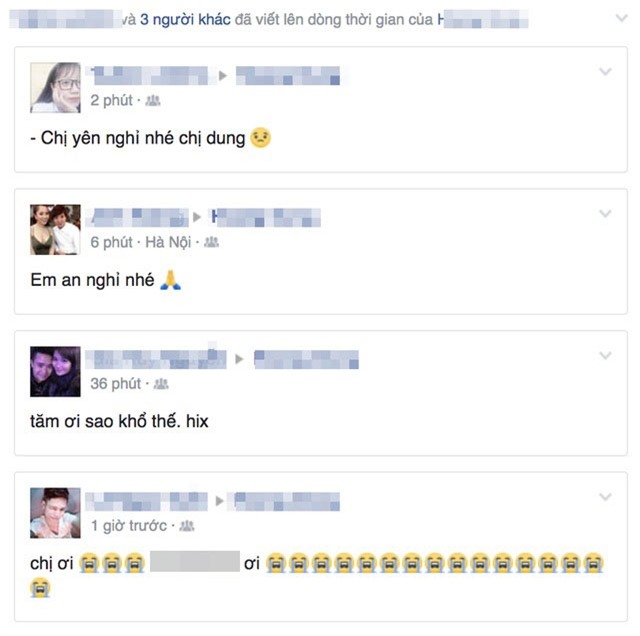Click dark purple-toned couple avatar
The image size is (640, 636).
tap(55, 371)
